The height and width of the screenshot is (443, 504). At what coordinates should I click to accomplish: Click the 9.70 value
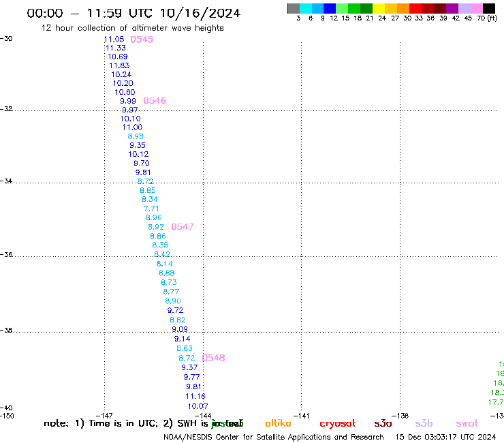pos(142,163)
